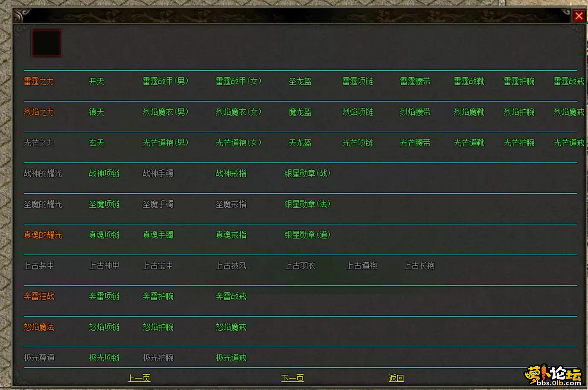The image size is (588, 390).
Task: Open 真魂项链 item
Action: [x=104, y=235]
